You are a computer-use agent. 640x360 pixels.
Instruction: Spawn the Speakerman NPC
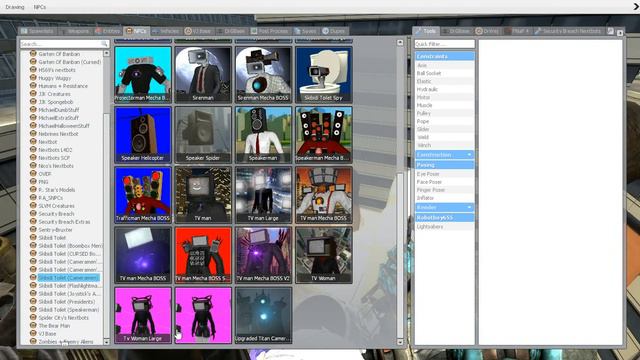263,134
